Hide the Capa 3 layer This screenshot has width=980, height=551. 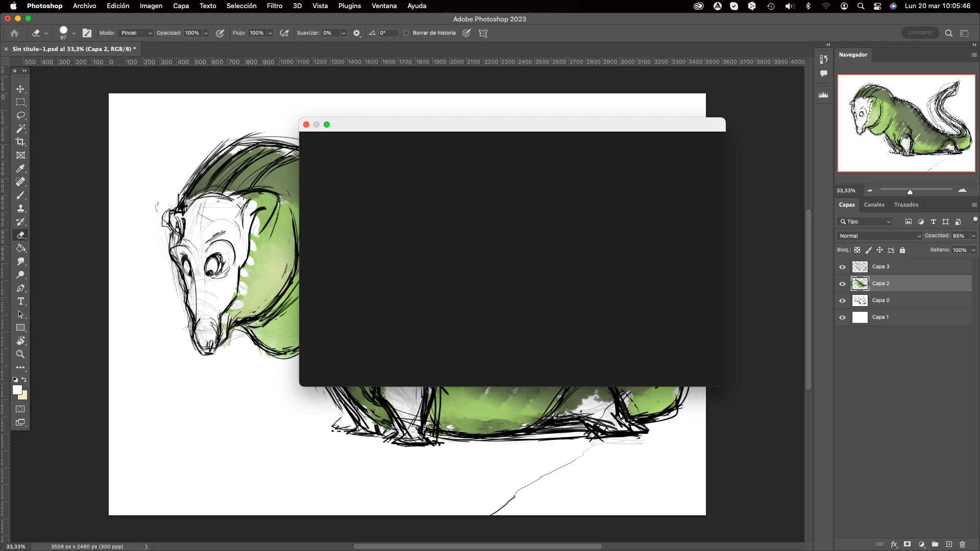pyautogui.click(x=842, y=267)
